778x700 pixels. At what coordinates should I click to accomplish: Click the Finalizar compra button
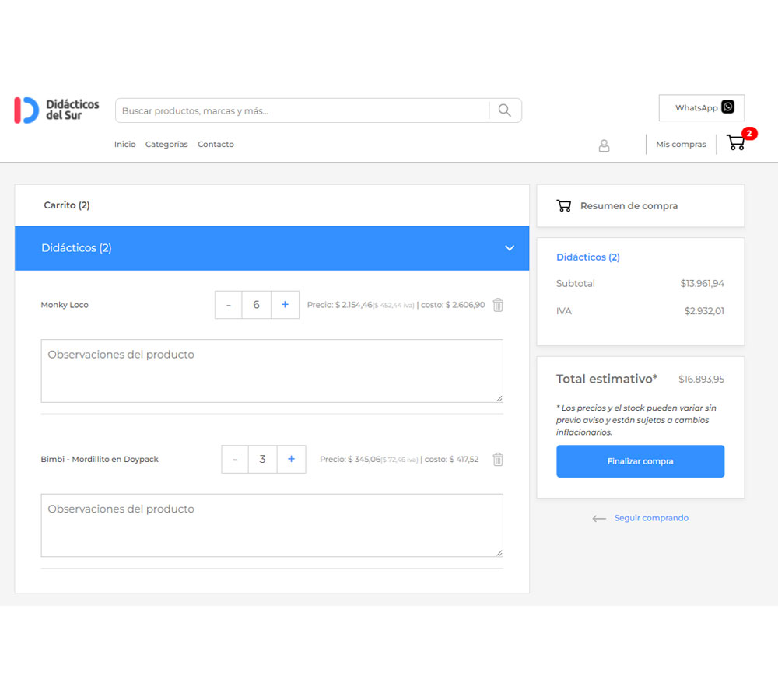[640, 461]
